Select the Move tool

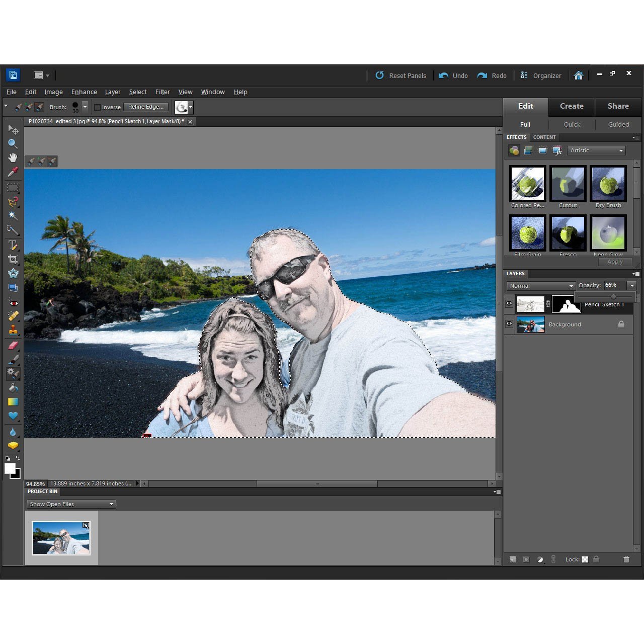coord(13,129)
